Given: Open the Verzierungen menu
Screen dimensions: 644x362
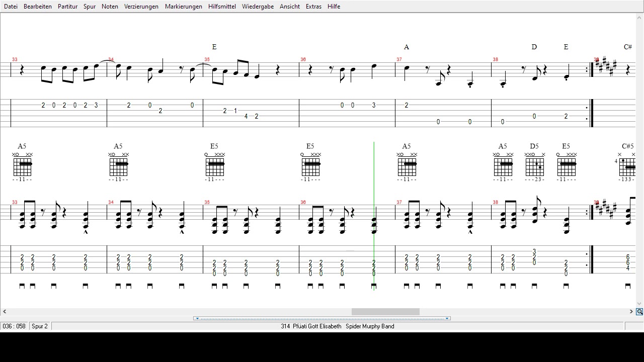Looking at the screenshot, I should (141, 7).
